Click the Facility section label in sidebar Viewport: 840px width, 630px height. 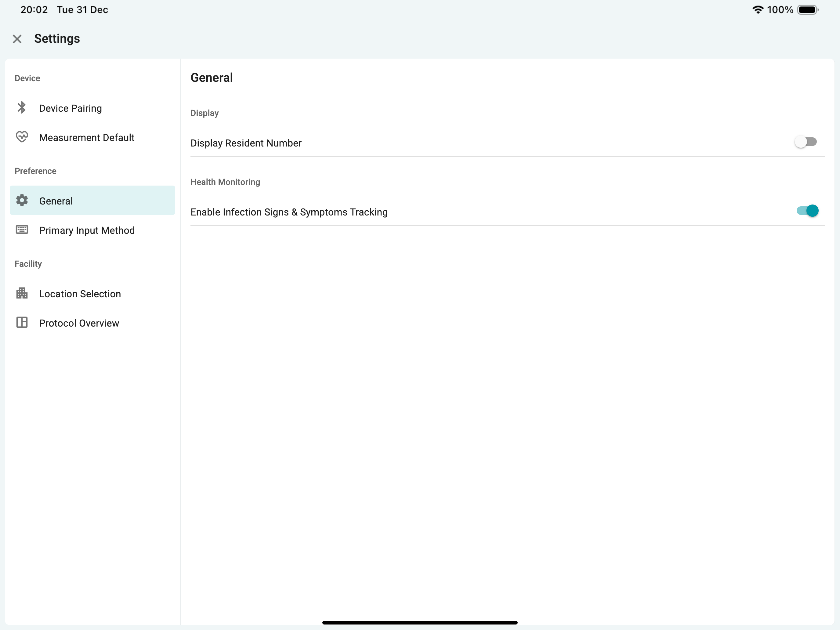tap(28, 264)
